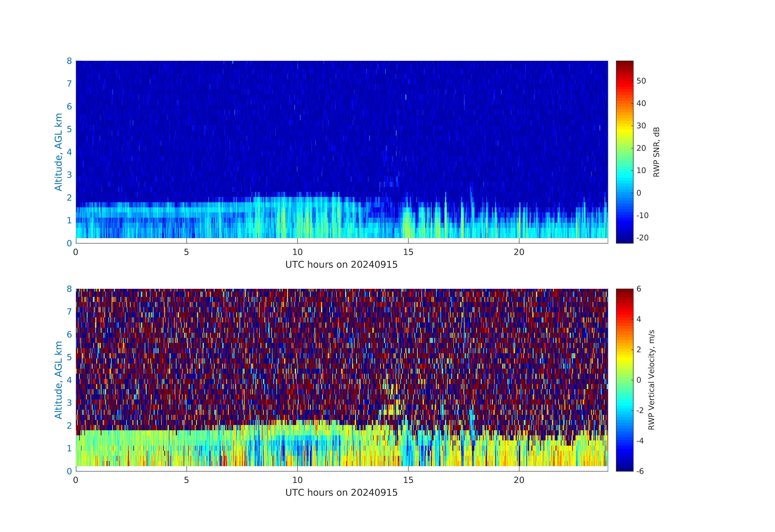Image resolution: width=775 pixels, height=532 pixels.
Task: Click the top plot x-axis label UTC hours
Action: [x=341, y=265]
